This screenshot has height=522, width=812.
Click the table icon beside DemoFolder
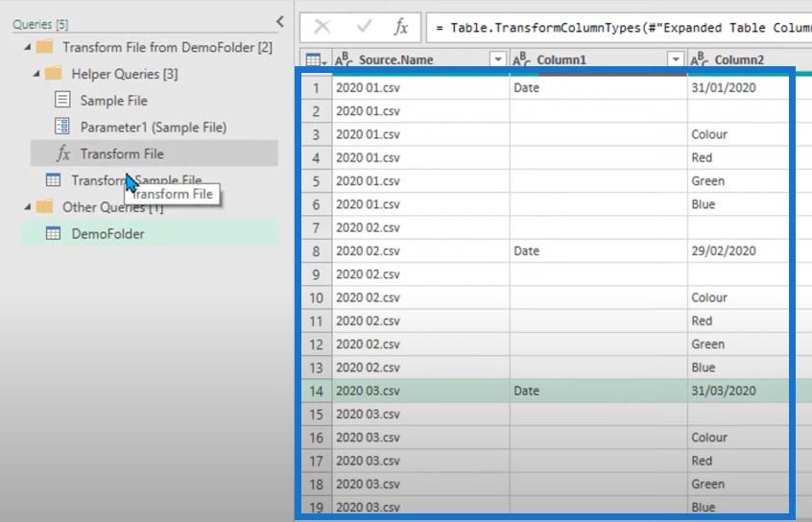(54, 233)
